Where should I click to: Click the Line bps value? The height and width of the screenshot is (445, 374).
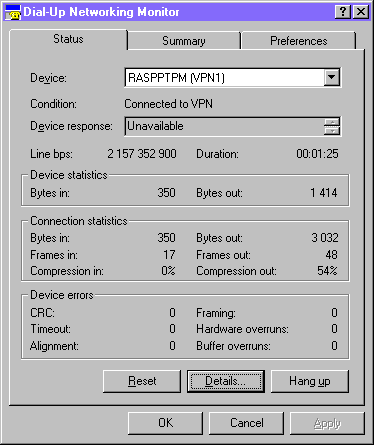pyautogui.click(x=142, y=154)
